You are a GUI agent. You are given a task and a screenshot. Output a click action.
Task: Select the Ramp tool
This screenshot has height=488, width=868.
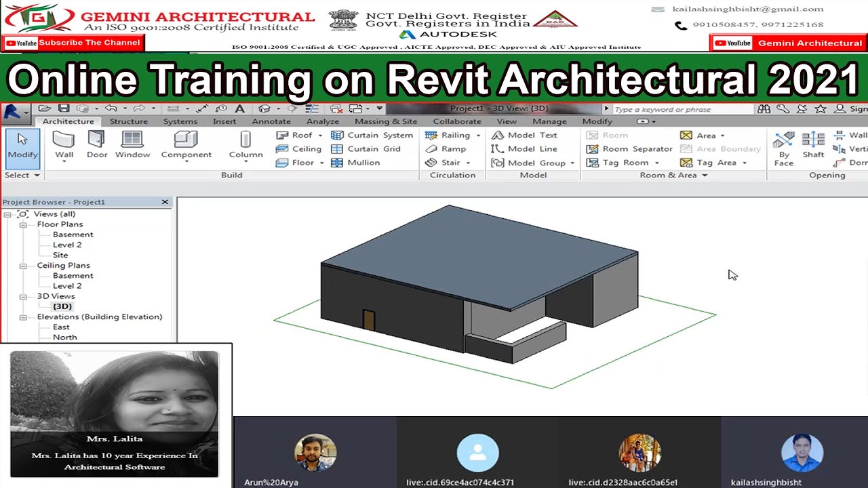446,148
